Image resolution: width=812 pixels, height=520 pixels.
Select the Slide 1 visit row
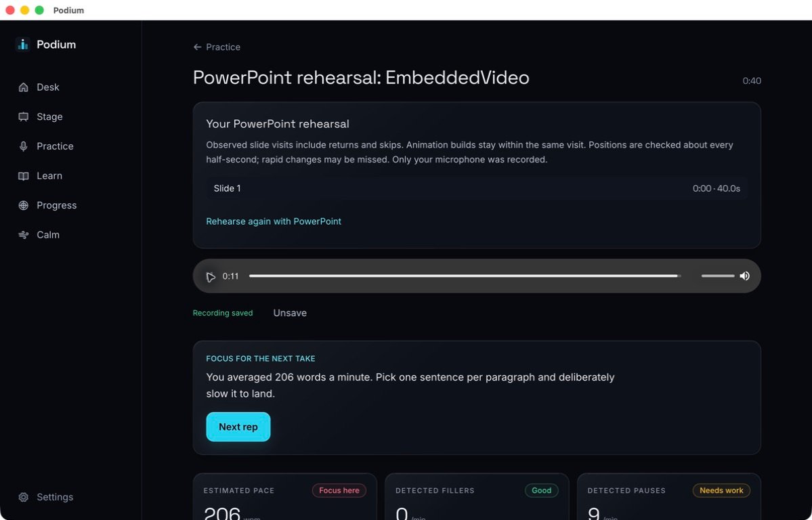point(476,188)
